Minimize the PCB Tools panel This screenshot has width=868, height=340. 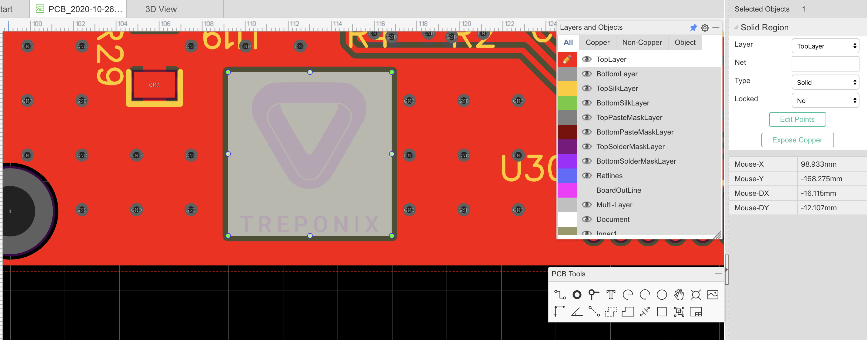coord(718,274)
